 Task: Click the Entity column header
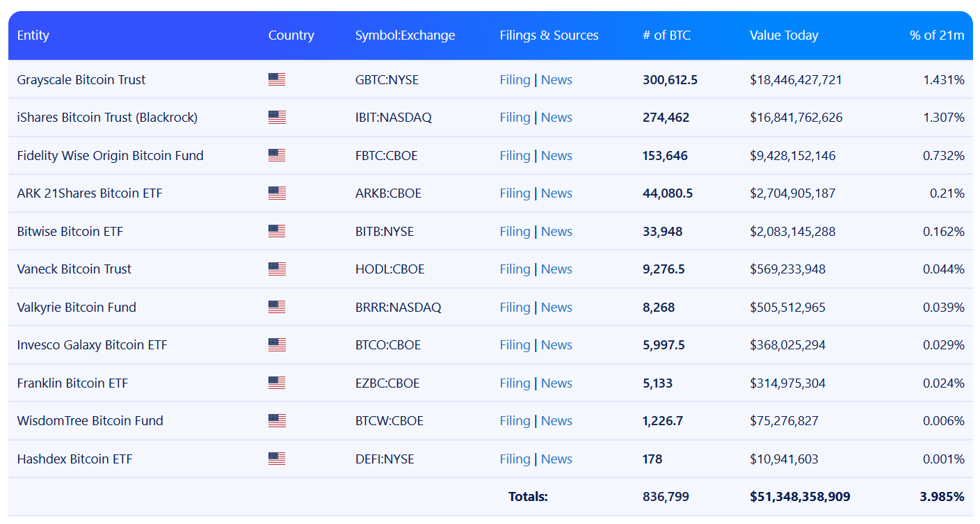[x=33, y=35]
